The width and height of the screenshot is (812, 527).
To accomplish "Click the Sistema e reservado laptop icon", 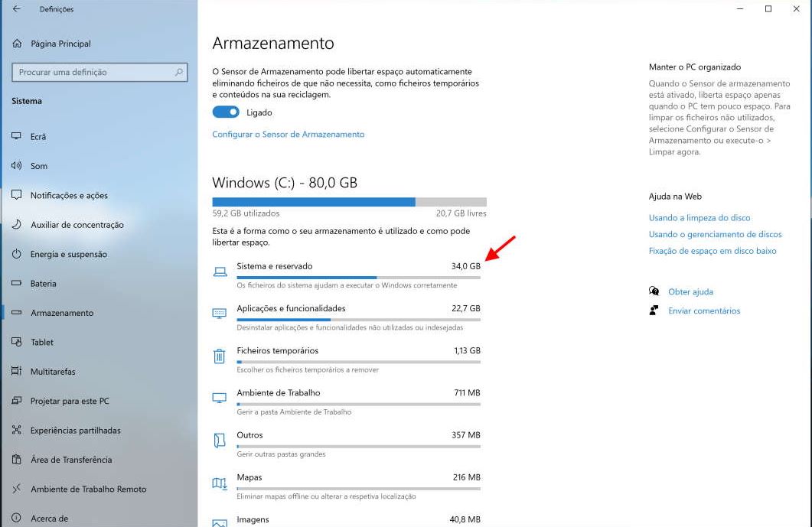I will (x=220, y=272).
